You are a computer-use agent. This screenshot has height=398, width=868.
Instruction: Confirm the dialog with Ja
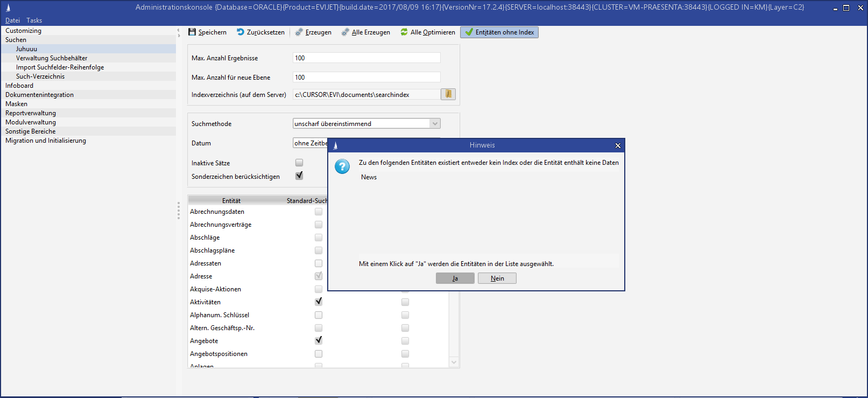click(455, 278)
